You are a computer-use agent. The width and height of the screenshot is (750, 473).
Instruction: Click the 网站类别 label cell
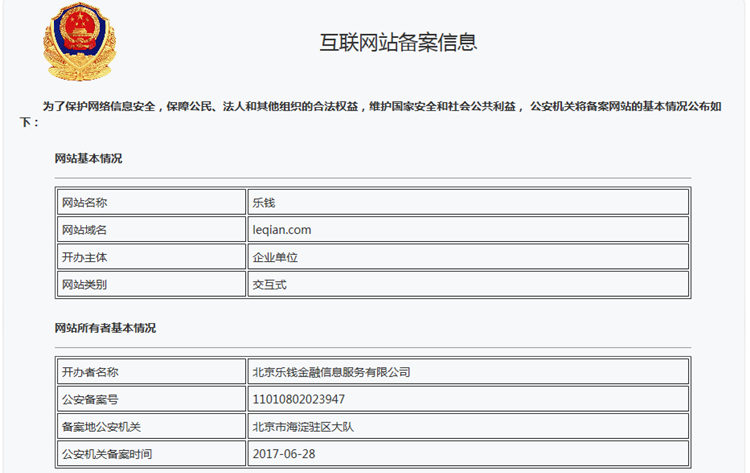(x=84, y=284)
